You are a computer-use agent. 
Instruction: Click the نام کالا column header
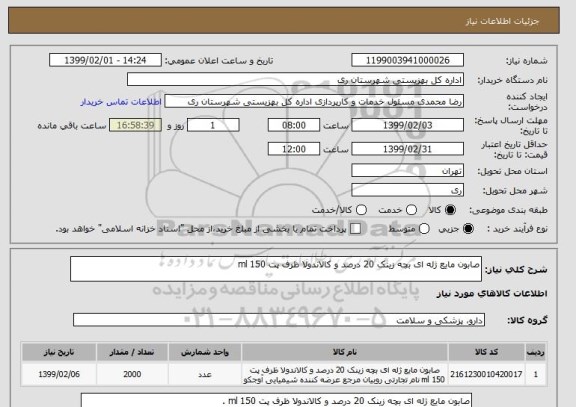tap(345, 352)
